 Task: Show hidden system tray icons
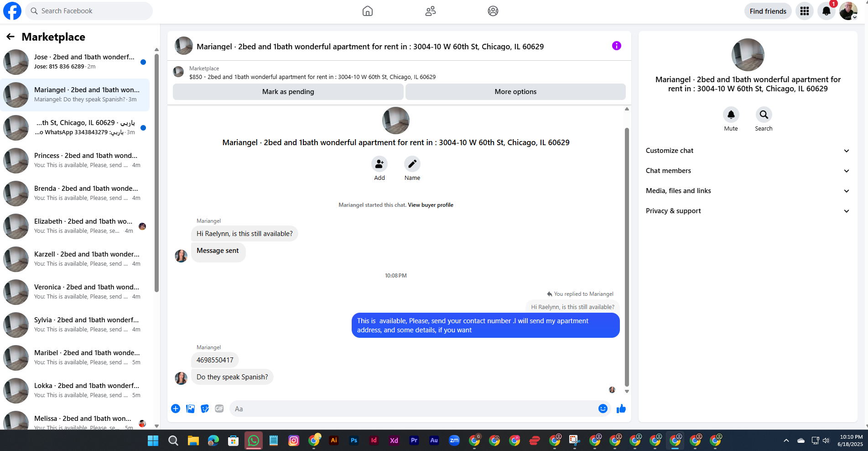click(786, 441)
